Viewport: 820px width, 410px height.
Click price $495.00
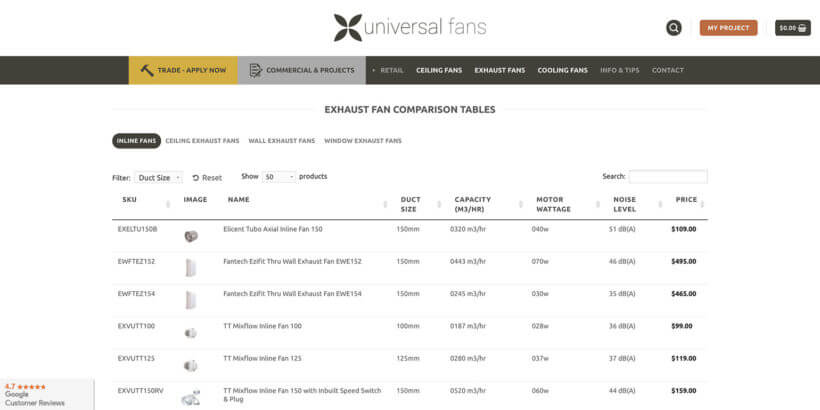(x=684, y=261)
